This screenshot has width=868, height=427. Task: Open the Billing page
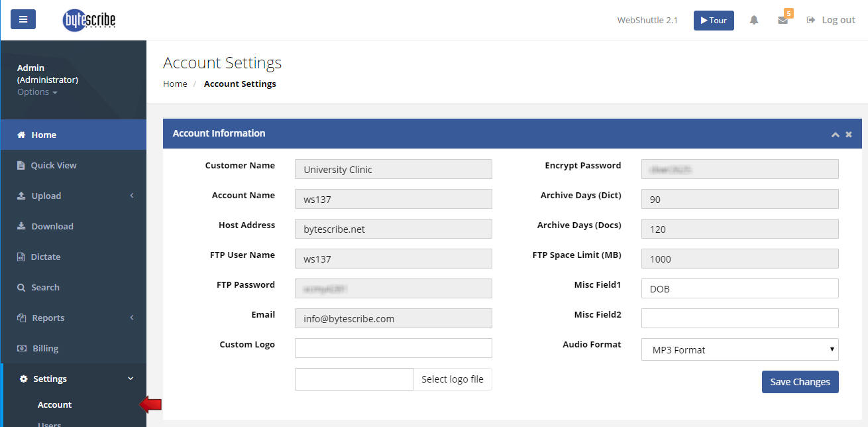pos(73,348)
